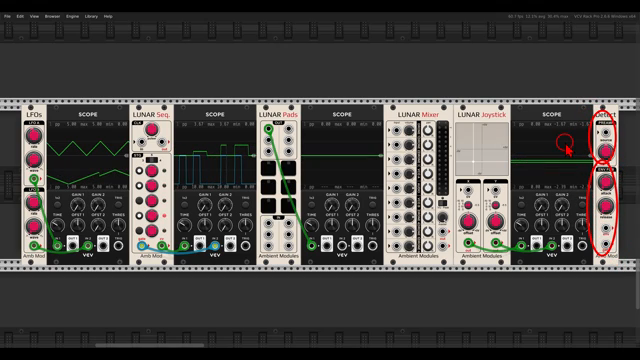Click LUNAR Mixer channel 1 pan knob
The image size is (640, 360).
click(x=428, y=131)
